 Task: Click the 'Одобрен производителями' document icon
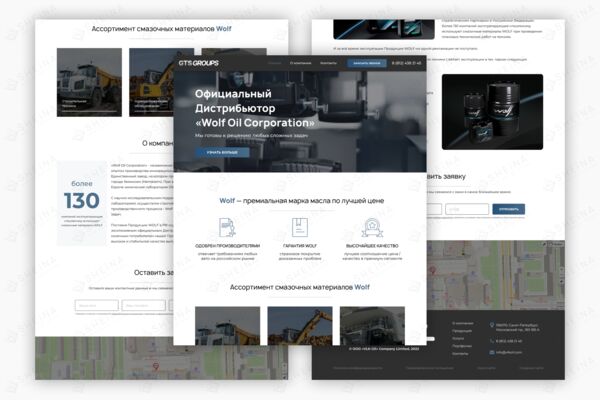click(227, 227)
